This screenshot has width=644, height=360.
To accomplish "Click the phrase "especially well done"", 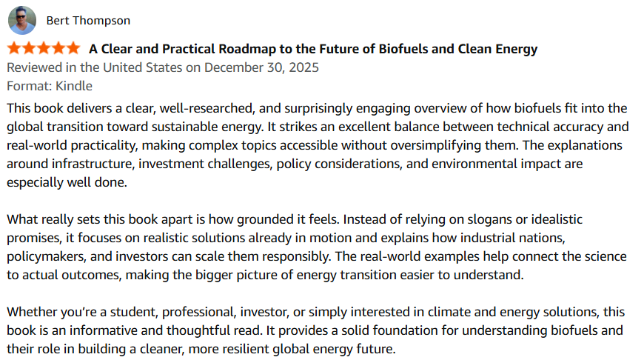I will pos(67,181).
